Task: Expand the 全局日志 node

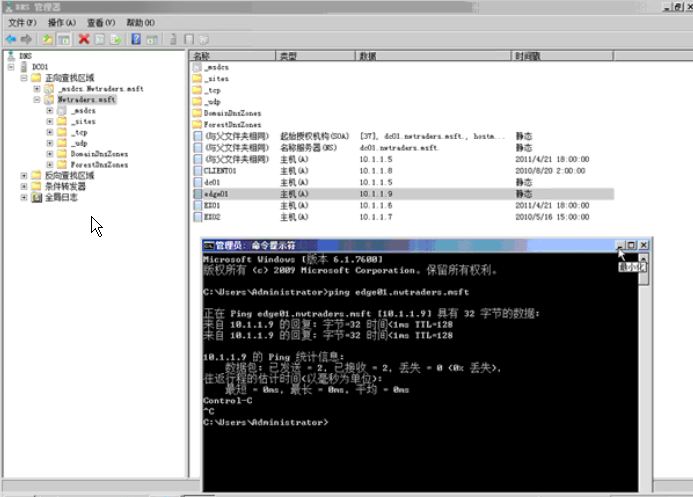Action: coord(24,197)
